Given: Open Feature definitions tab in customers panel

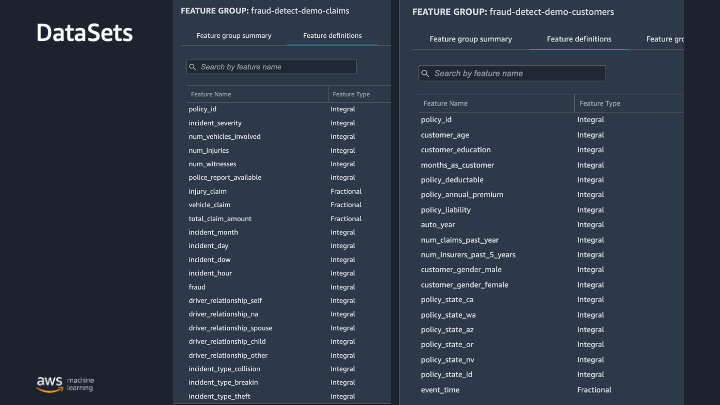Looking at the screenshot, I should pos(579,39).
